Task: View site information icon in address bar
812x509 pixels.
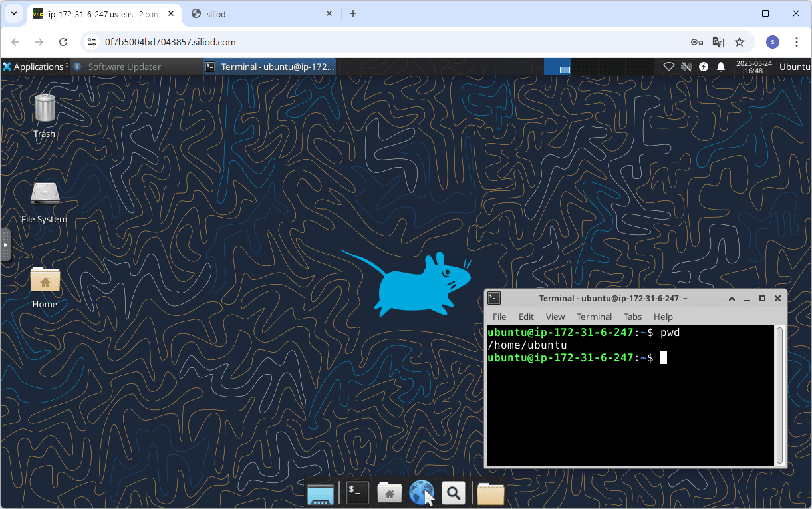Action: point(92,42)
